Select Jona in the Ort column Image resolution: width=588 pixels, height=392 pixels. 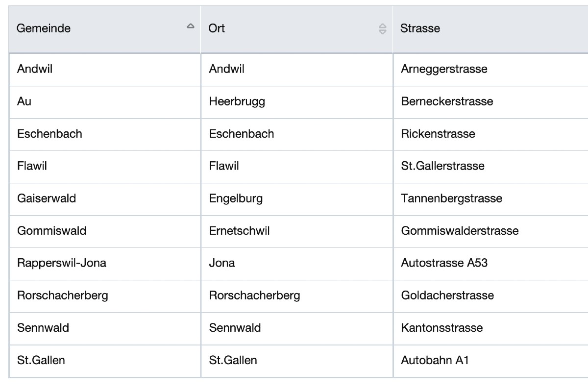pyautogui.click(x=222, y=263)
